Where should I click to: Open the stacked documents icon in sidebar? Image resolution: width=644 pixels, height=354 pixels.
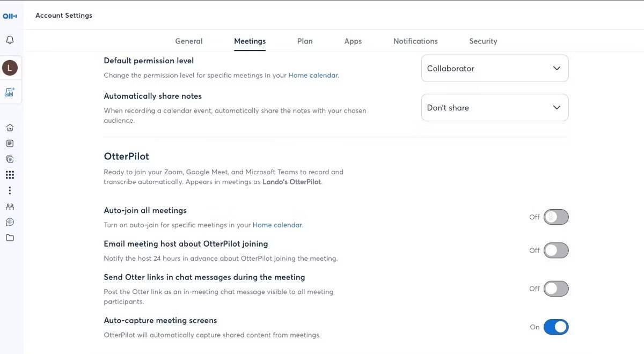pos(10,159)
